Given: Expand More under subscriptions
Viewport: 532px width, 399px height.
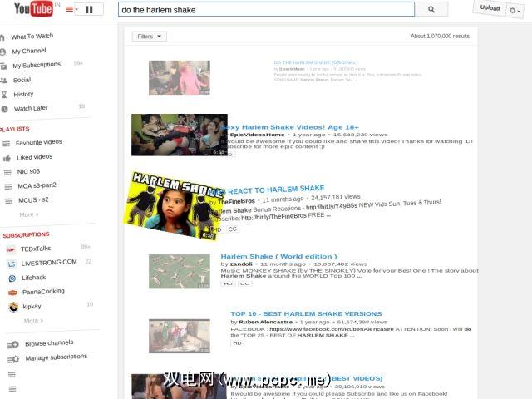Looking at the screenshot, I should click(x=33, y=321).
